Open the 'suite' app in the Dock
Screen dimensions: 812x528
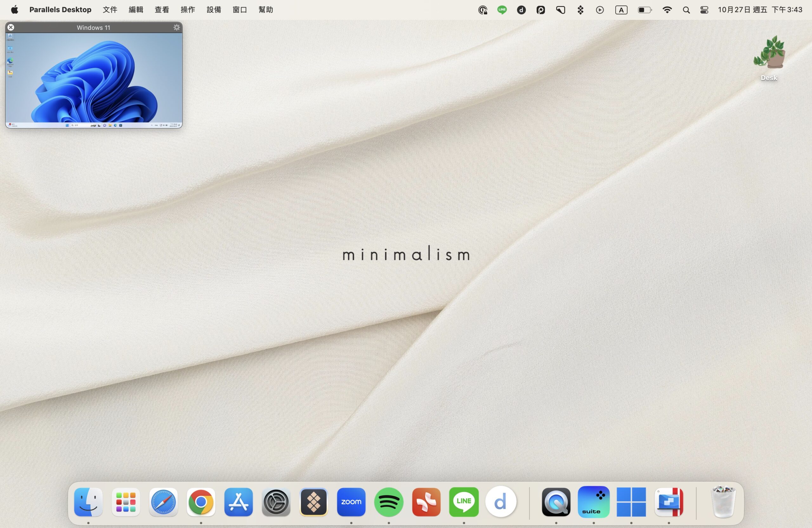(594, 502)
